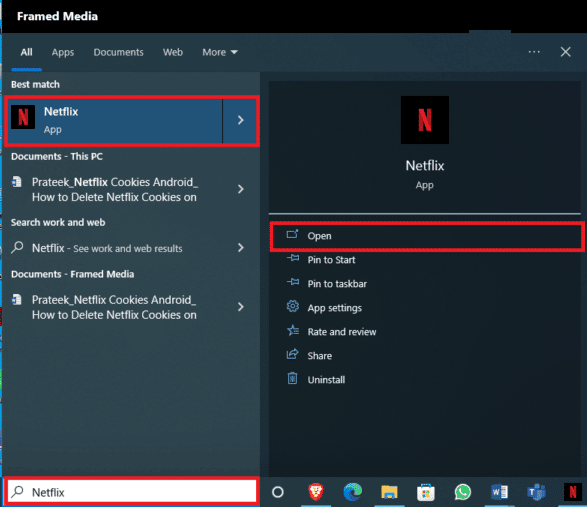
Task: Open File Explorer taskbar icon
Action: pyautogui.click(x=389, y=492)
